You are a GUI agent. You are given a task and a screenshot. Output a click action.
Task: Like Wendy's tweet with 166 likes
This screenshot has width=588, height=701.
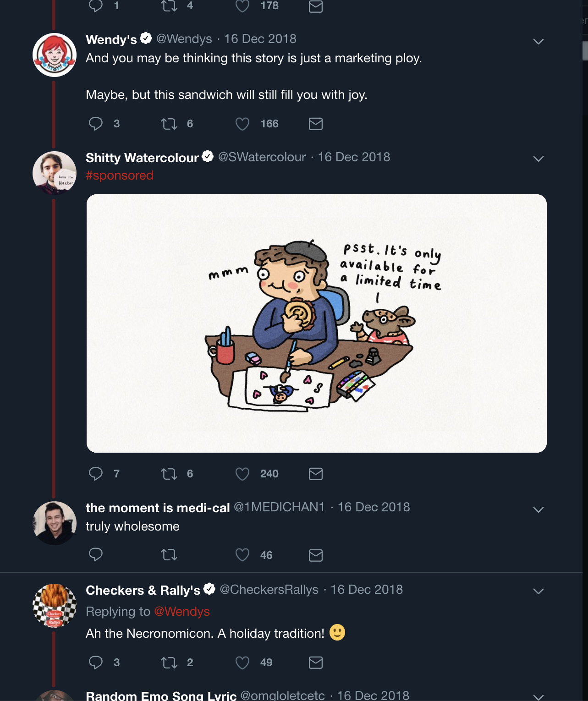[242, 124]
